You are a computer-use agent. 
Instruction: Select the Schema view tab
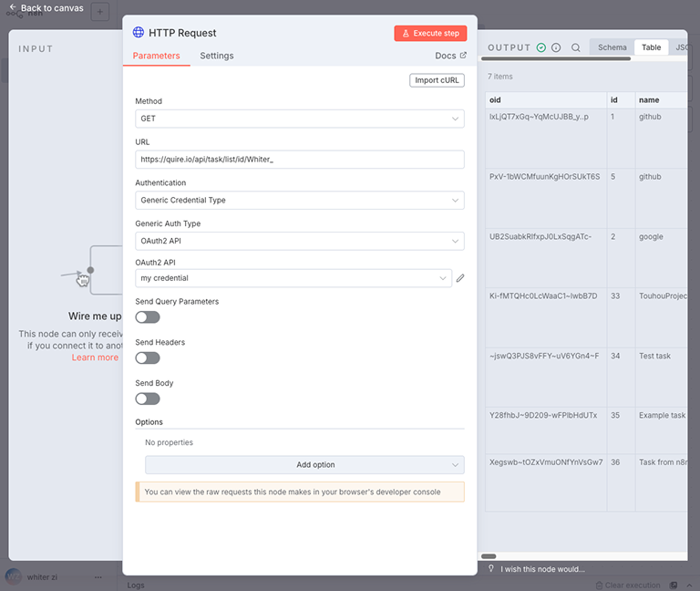pos(612,47)
